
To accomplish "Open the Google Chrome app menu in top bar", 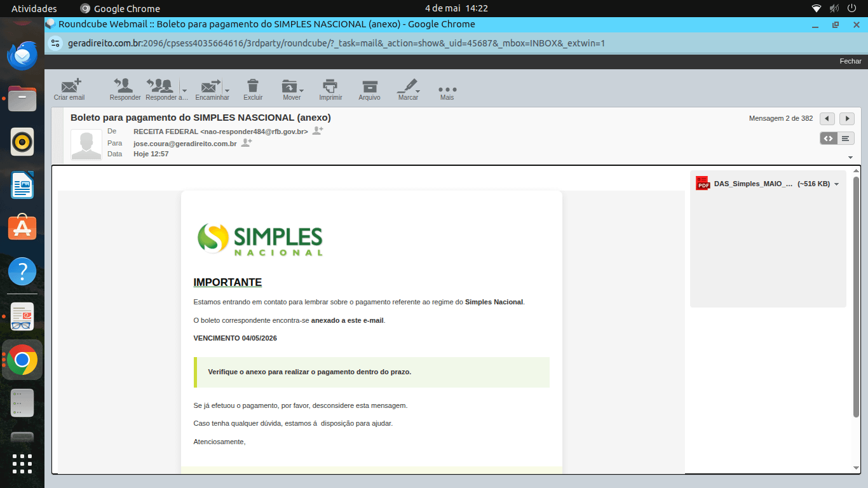I will click(x=120, y=8).
